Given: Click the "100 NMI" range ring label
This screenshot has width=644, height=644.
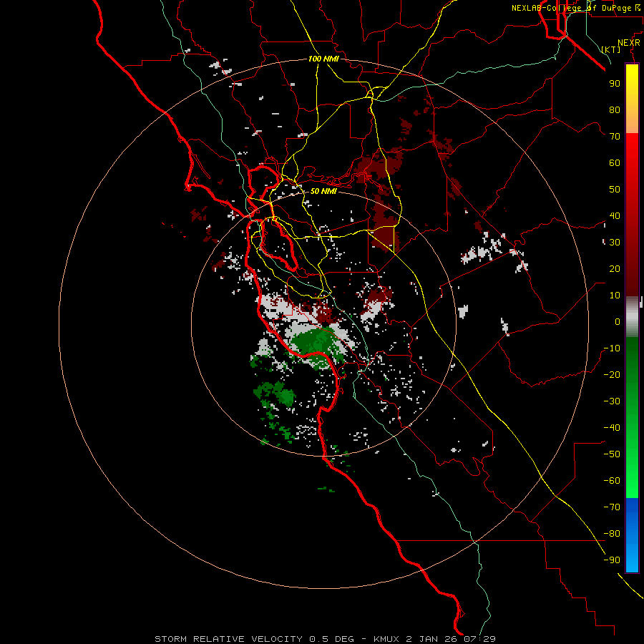Looking at the screenshot, I should coord(323,59).
